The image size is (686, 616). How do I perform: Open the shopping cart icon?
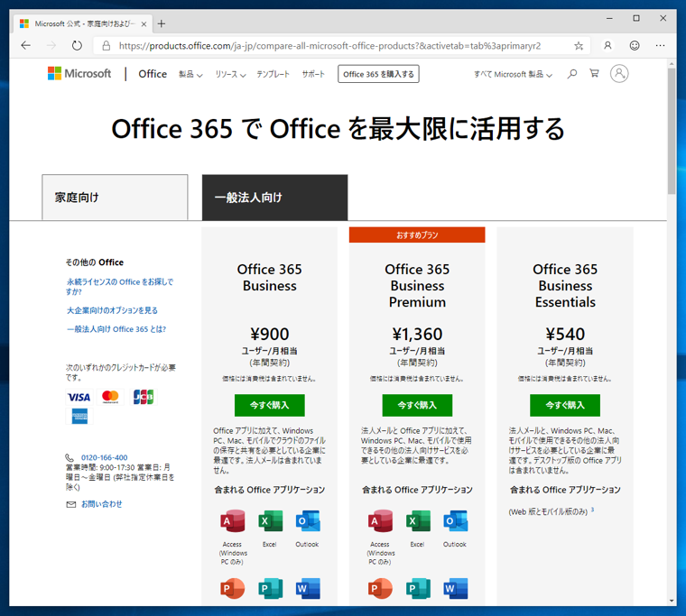coord(594,73)
